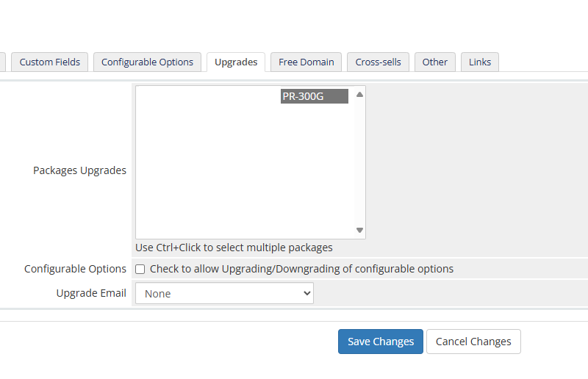
Task: Click the partially hidden tab left of Custom Fields
Action: point(3,62)
